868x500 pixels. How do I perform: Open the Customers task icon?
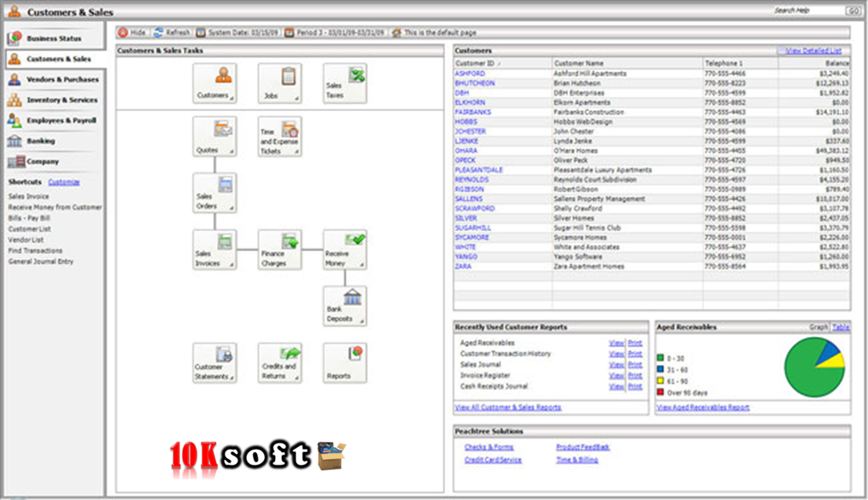(214, 83)
